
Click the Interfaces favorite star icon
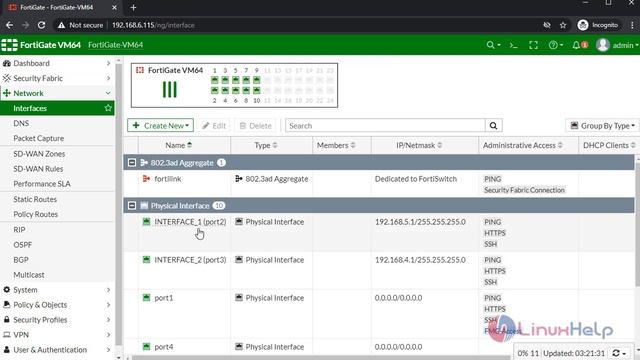click(108, 108)
